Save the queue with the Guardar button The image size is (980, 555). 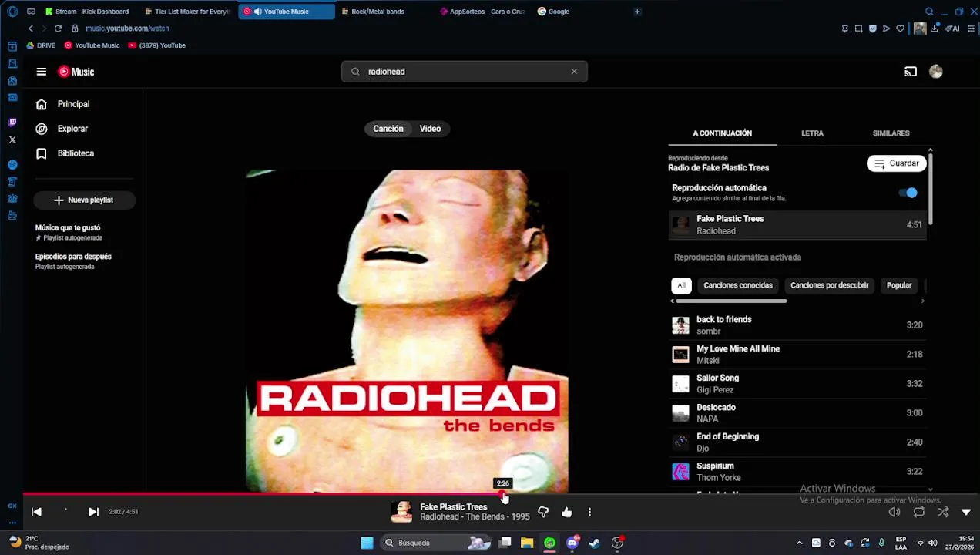896,163
